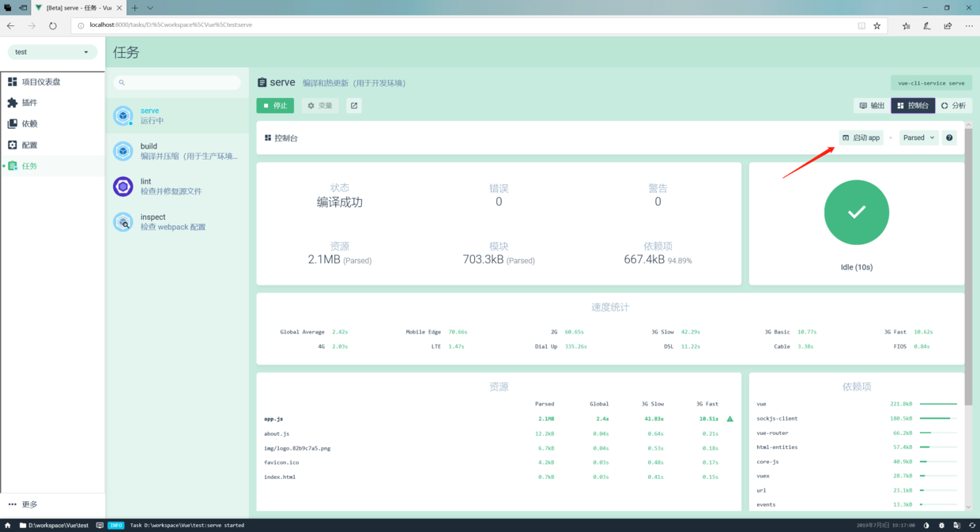Image resolution: width=980 pixels, height=532 pixels.
Task: Open the 更多 more options menu
Action: coord(23,504)
